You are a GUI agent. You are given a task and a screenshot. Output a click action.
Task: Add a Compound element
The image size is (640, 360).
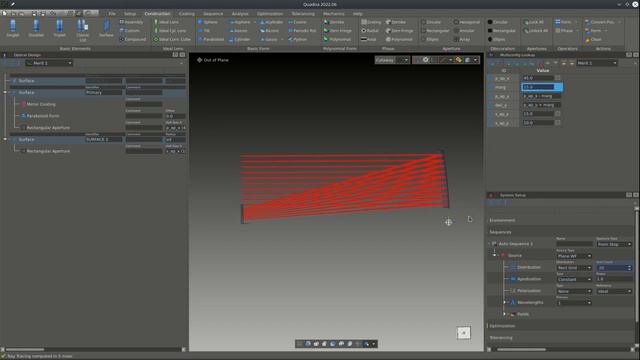(x=133, y=40)
